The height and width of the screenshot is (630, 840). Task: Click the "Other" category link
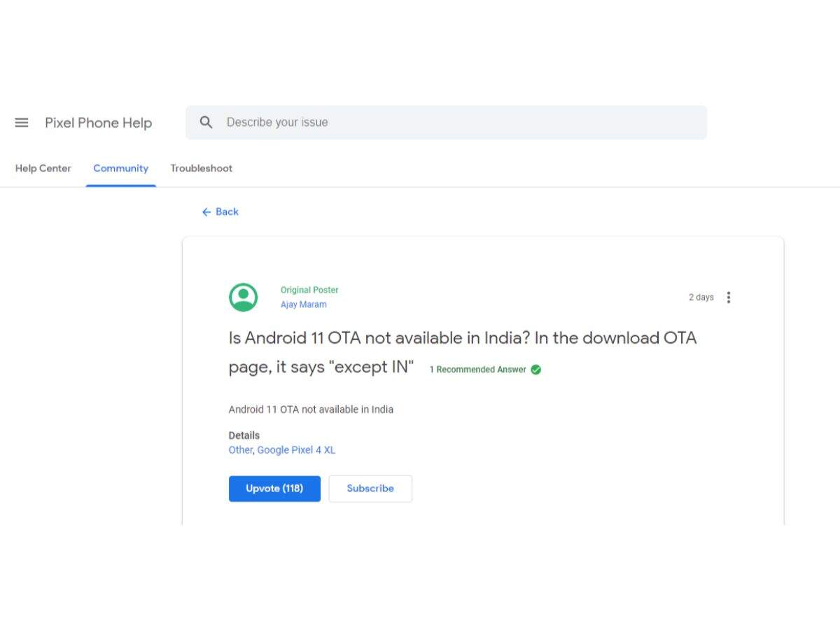[x=240, y=450]
